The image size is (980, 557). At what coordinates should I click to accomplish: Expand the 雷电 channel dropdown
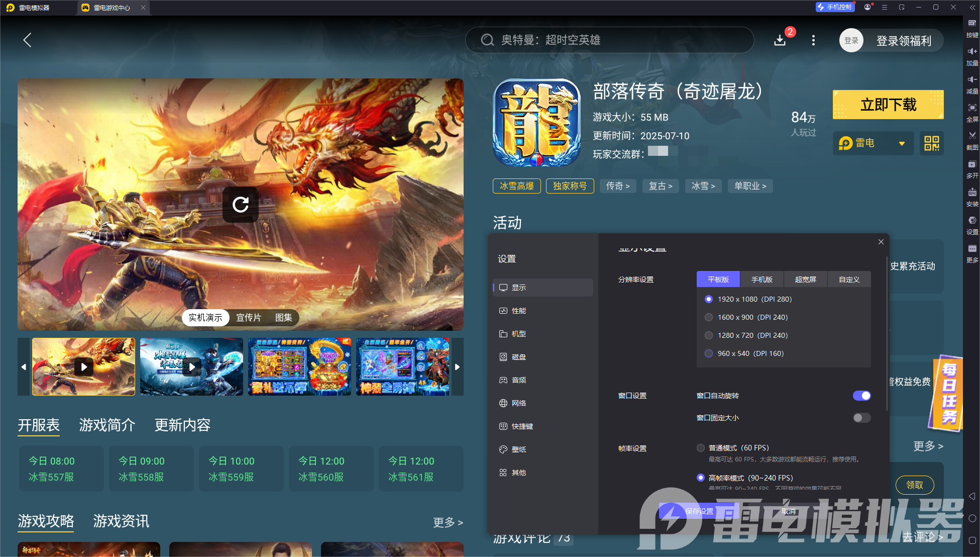[902, 144]
